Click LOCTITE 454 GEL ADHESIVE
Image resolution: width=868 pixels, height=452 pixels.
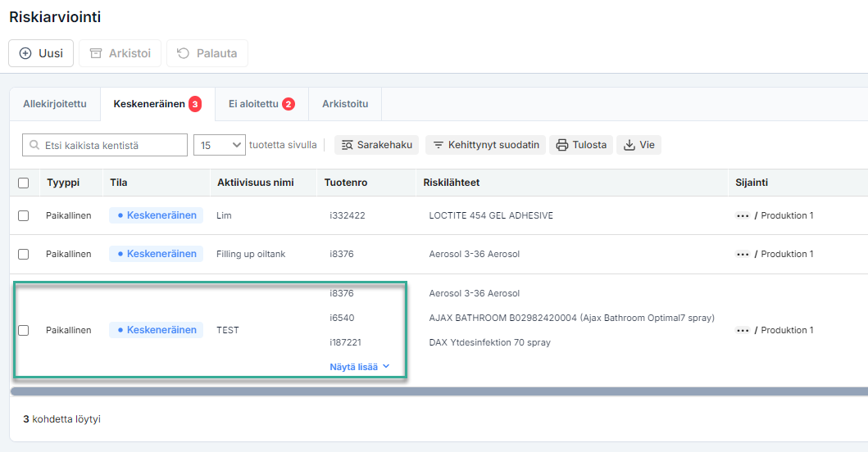click(x=491, y=216)
